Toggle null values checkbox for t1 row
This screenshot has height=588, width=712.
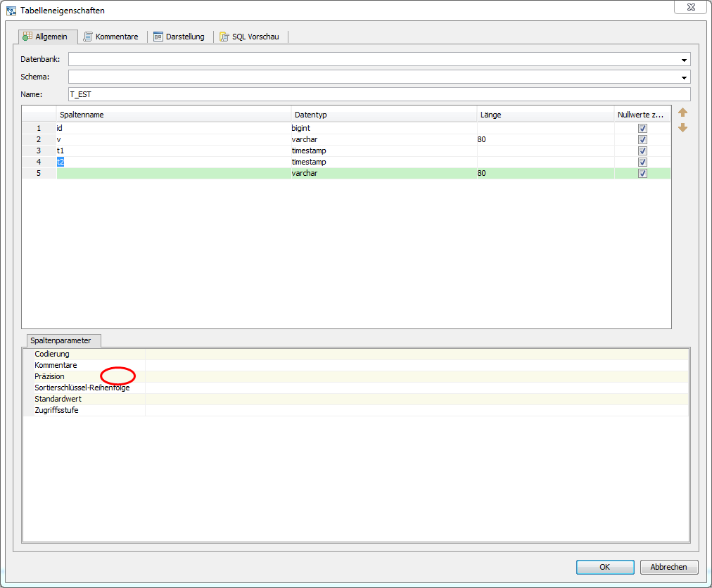coord(642,151)
